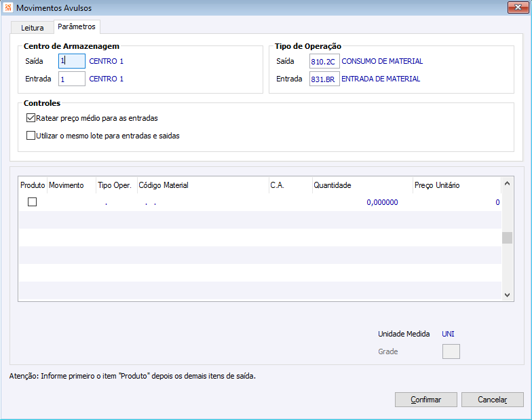Viewport: 532px width, 420px height.
Task: Click the Código Material column header
Action: (x=203, y=185)
